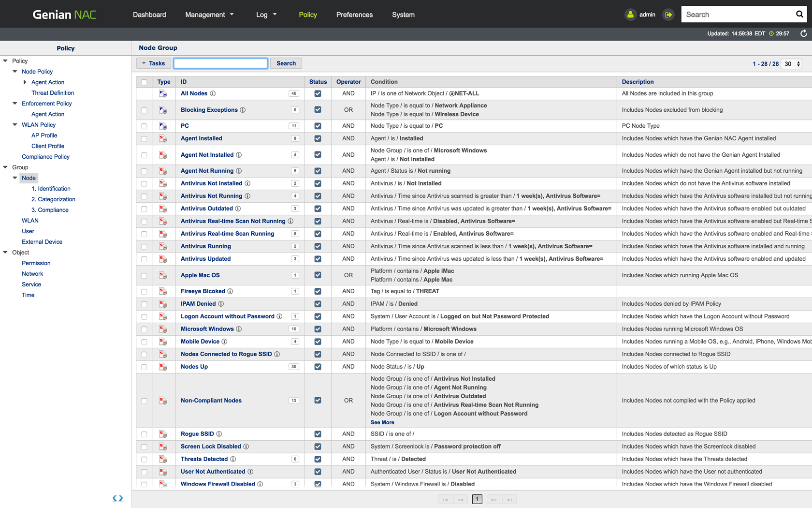Click the info icon beside Threats Detected
The height and width of the screenshot is (508, 812).
[233, 459]
